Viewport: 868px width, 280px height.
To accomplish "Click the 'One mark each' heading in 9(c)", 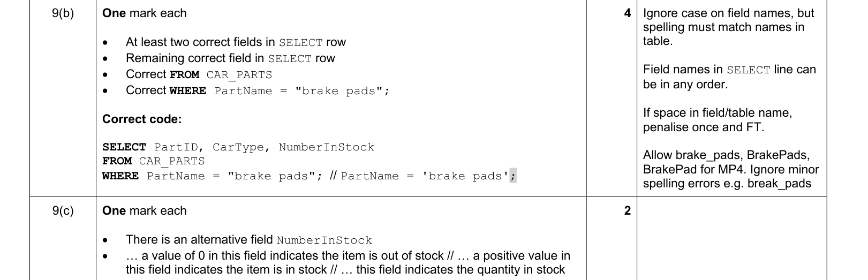I will coord(145,211).
